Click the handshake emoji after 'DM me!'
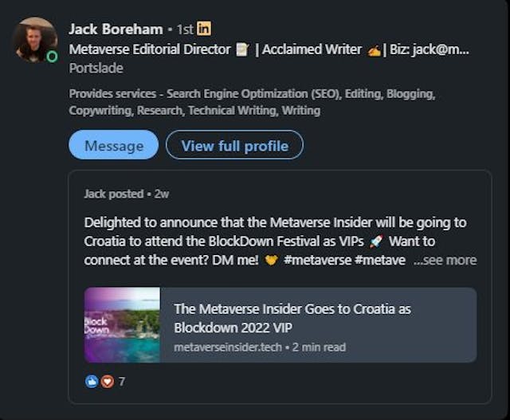The image size is (510, 420). tap(270, 260)
